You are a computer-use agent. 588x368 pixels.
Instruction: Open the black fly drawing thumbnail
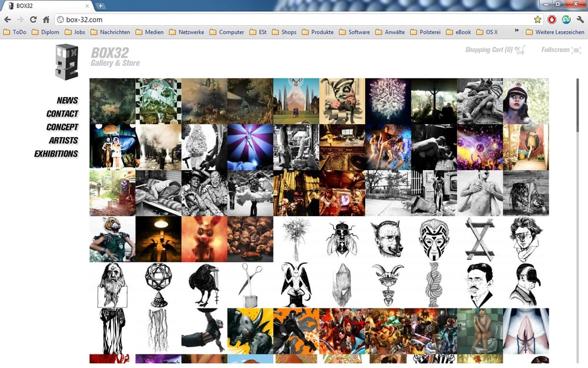click(342, 239)
